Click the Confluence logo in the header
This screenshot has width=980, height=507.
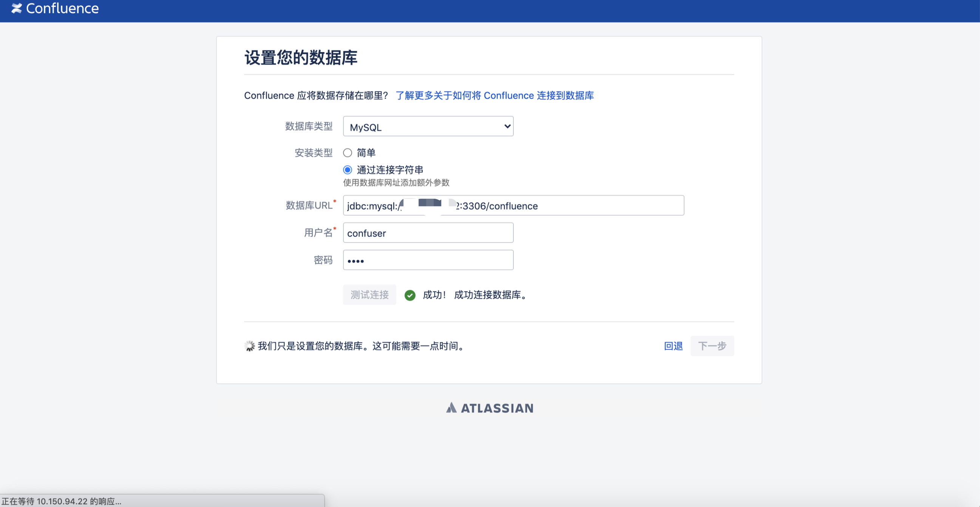[x=54, y=8]
